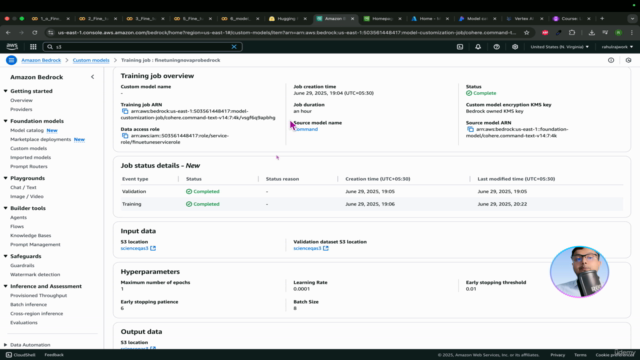Clear the search field with X icon
This screenshot has width=640, height=360.
coord(234,47)
